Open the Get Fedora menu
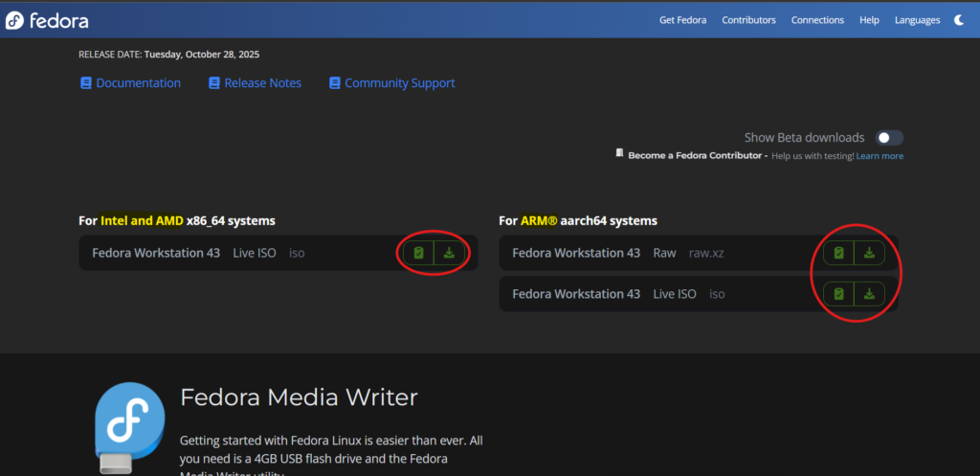The width and height of the screenshot is (980, 476). 682,20
